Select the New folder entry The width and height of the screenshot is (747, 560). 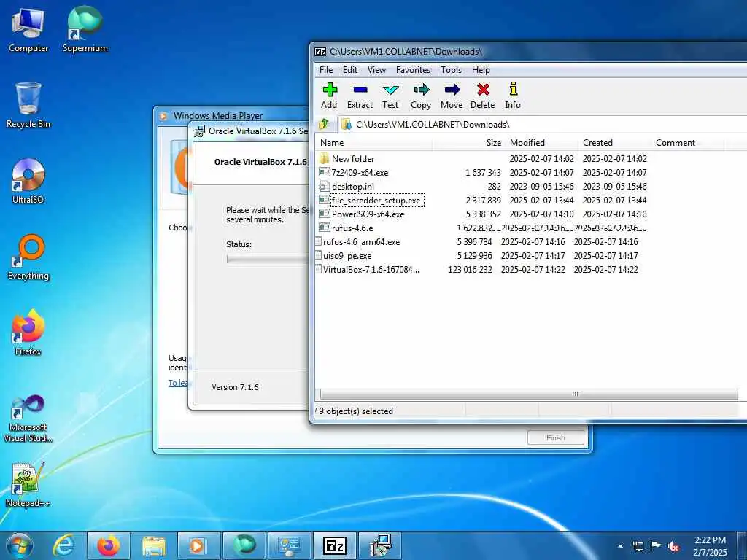click(x=347, y=158)
